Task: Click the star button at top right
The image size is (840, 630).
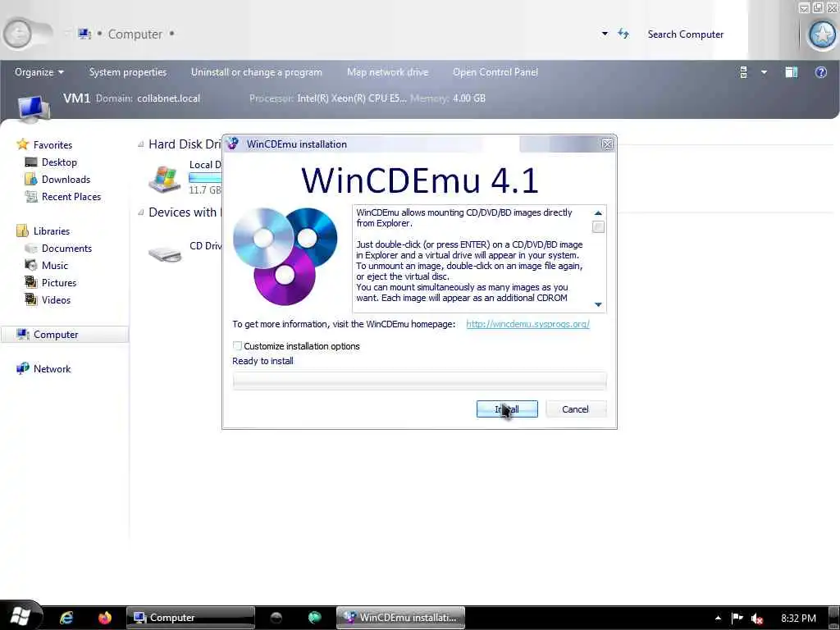Action: 822,34
